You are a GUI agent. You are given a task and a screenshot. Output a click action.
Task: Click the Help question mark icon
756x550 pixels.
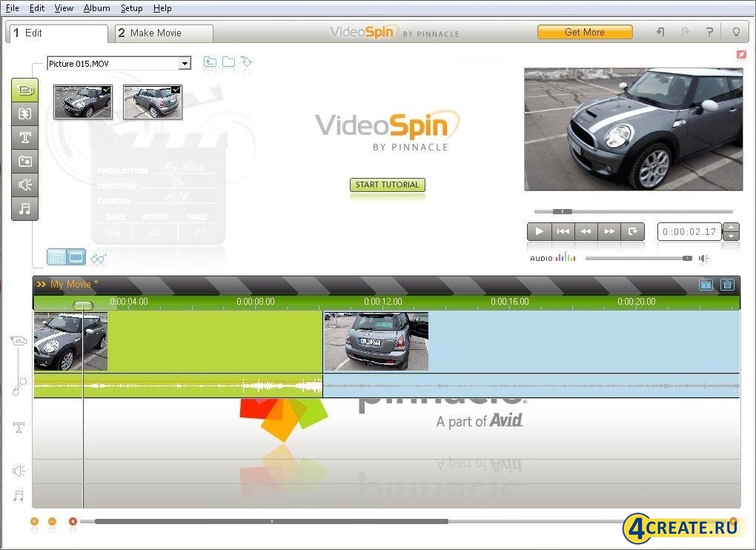pyautogui.click(x=709, y=32)
